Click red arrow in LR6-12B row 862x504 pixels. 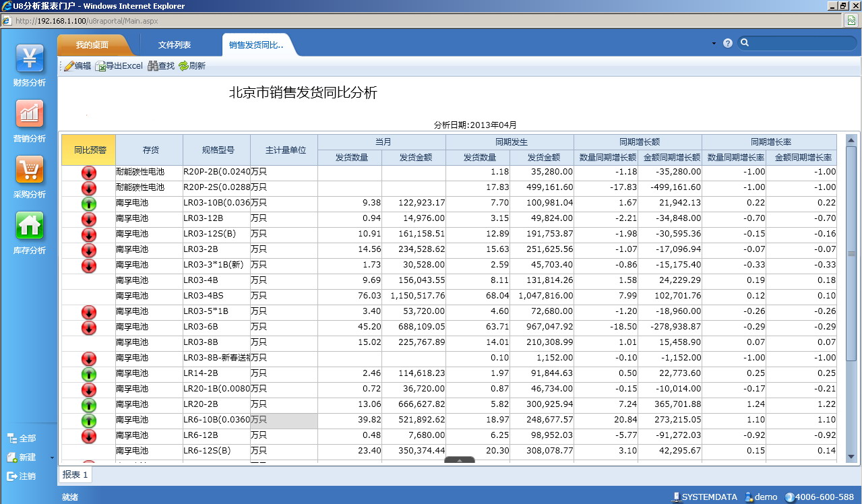click(88, 437)
